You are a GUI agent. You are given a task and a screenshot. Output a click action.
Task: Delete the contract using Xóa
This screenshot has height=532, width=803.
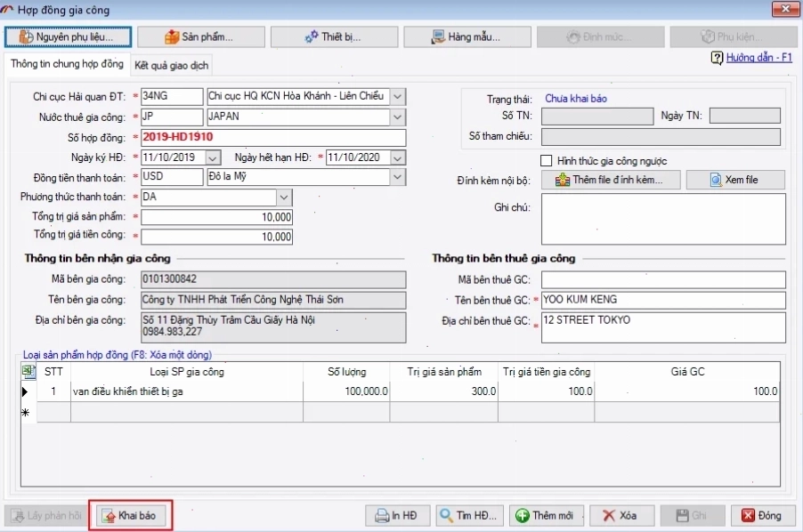pyautogui.click(x=621, y=516)
